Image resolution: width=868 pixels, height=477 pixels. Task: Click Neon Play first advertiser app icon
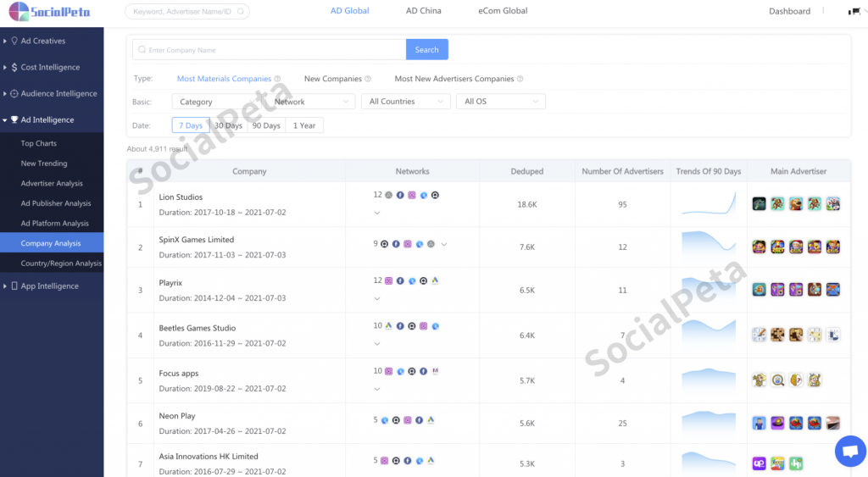(x=759, y=423)
